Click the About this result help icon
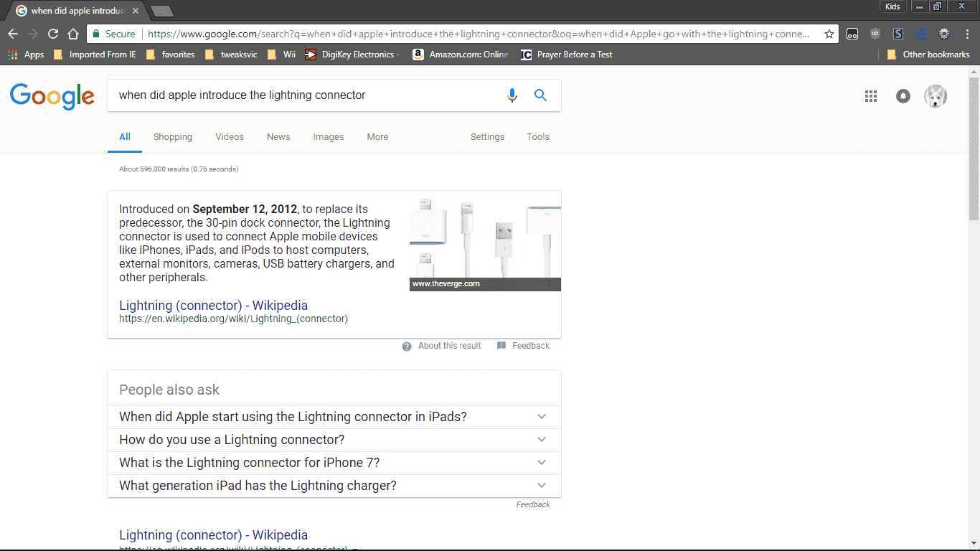Image resolution: width=980 pixels, height=551 pixels. click(x=407, y=346)
